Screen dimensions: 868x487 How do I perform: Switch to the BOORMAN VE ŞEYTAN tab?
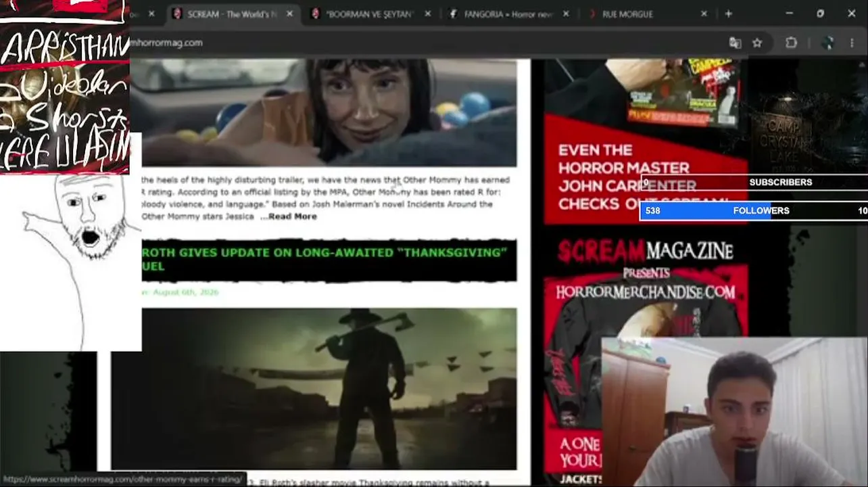pyautogui.click(x=369, y=14)
